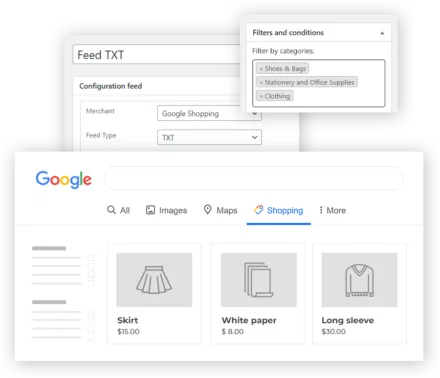Select the Shopping search tab
This screenshot has height=378, width=440.
tap(279, 210)
